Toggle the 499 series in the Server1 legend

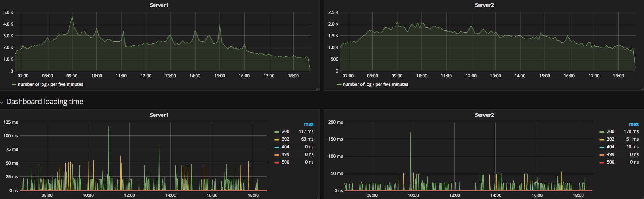pyautogui.click(x=285, y=154)
